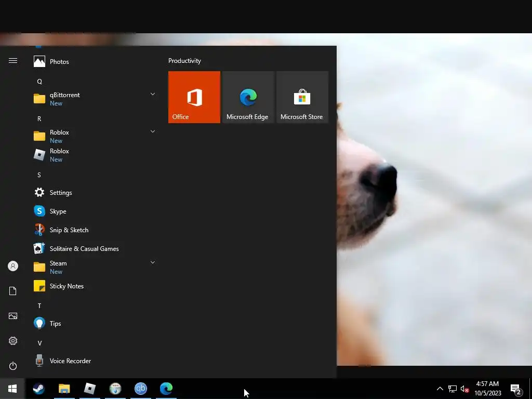This screenshot has width=532, height=399.
Task: Launch Solitaire & Casual Games
Action: tap(95, 248)
